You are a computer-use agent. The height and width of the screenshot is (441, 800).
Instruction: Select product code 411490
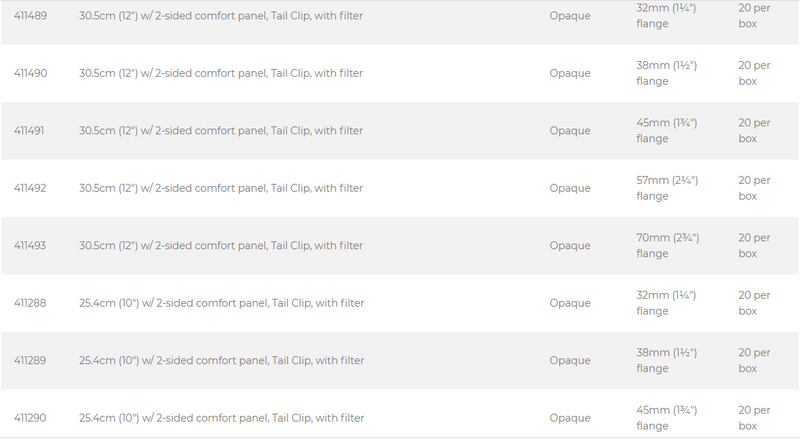(x=30, y=73)
